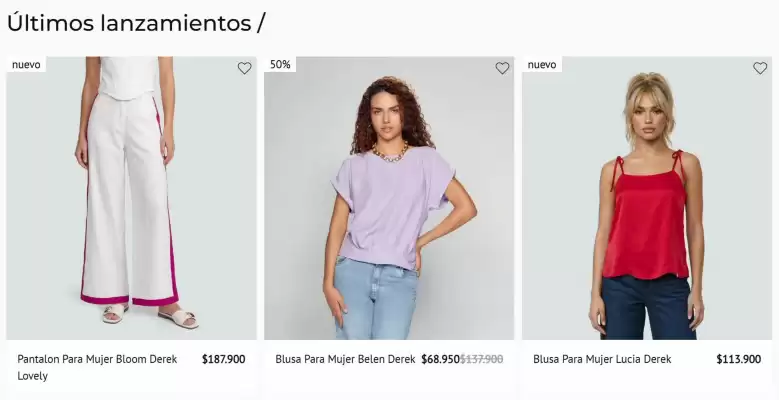Open the white pants product photo
Viewport: 779px width, 400px height.
pyautogui.click(x=131, y=200)
